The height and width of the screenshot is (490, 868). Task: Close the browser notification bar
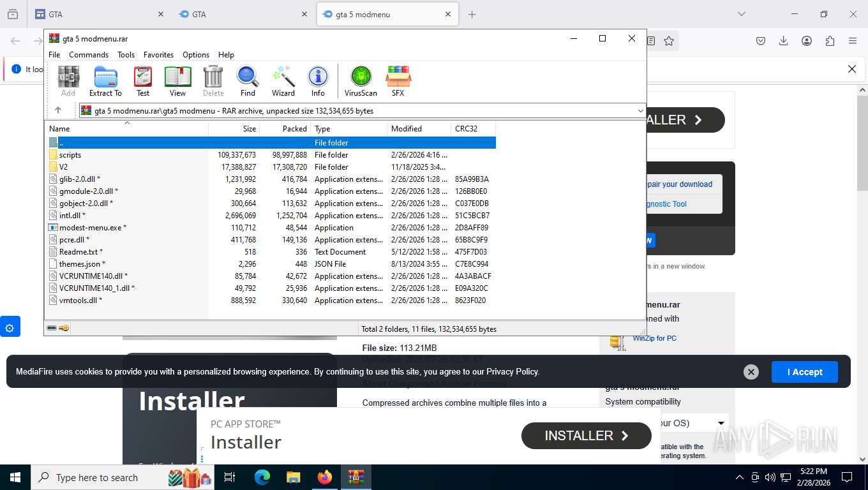[851, 69]
